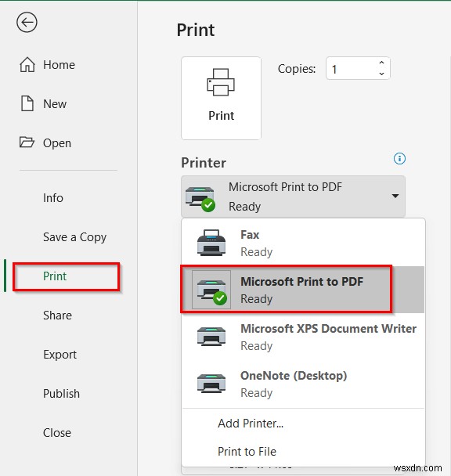Image resolution: width=451 pixels, height=476 pixels.
Task: Click the Open folder icon
Action: [x=27, y=142]
